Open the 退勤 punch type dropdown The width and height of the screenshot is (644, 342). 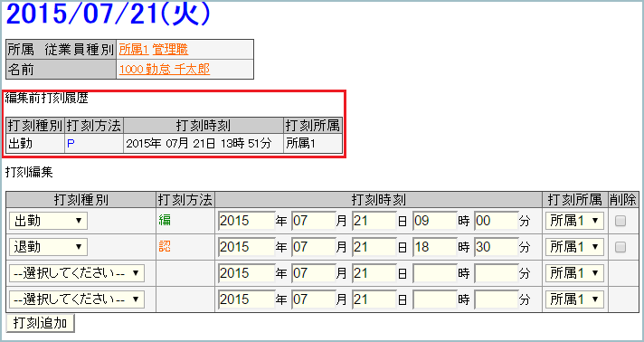(x=48, y=247)
